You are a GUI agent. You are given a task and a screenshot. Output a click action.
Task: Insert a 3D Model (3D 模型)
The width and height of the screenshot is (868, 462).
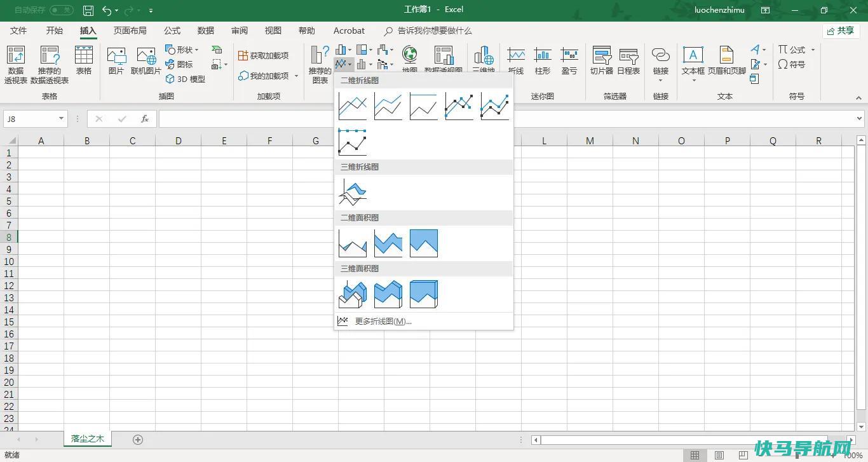coord(186,79)
